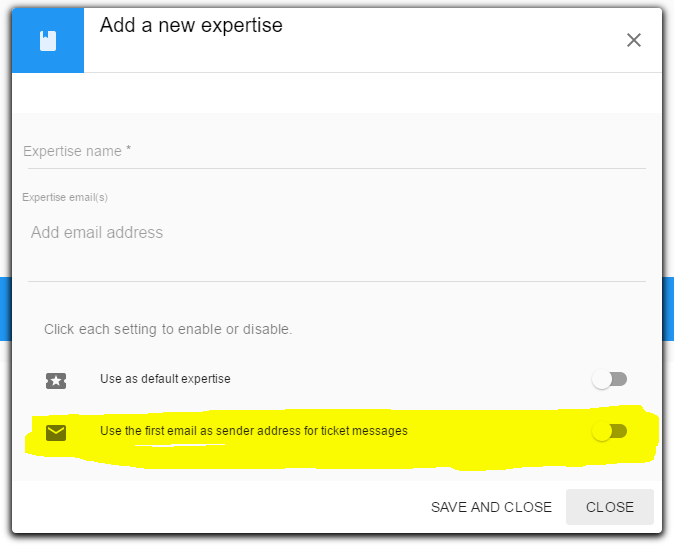Click the 'Expertise email(s)' label

tap(65, 197)
